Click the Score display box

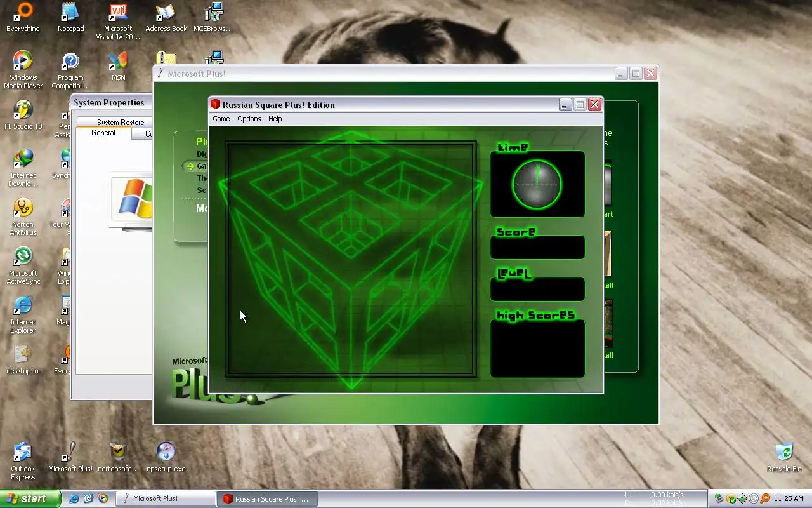click(537, 248)
